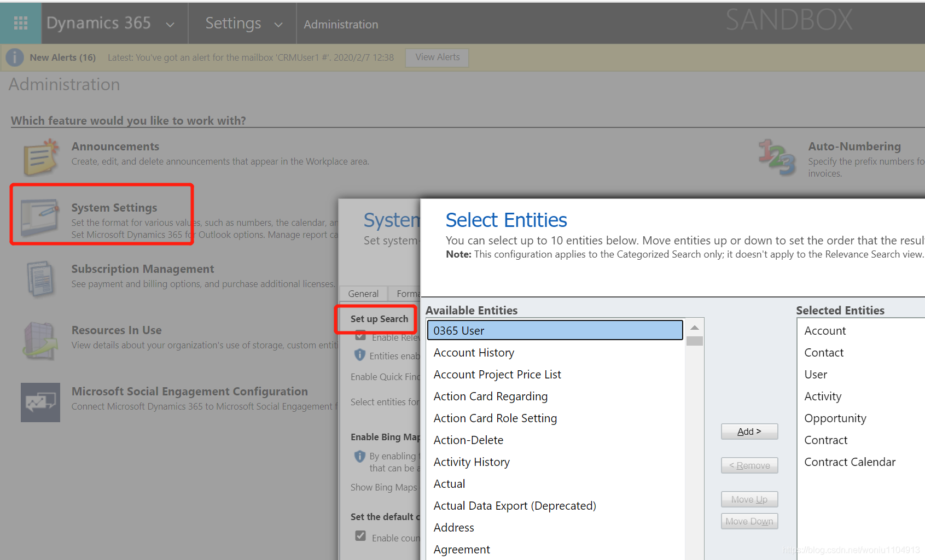Screen dimensions: 925x560
Task: Click the System Settings icon
Action: [x=39, y=217]
